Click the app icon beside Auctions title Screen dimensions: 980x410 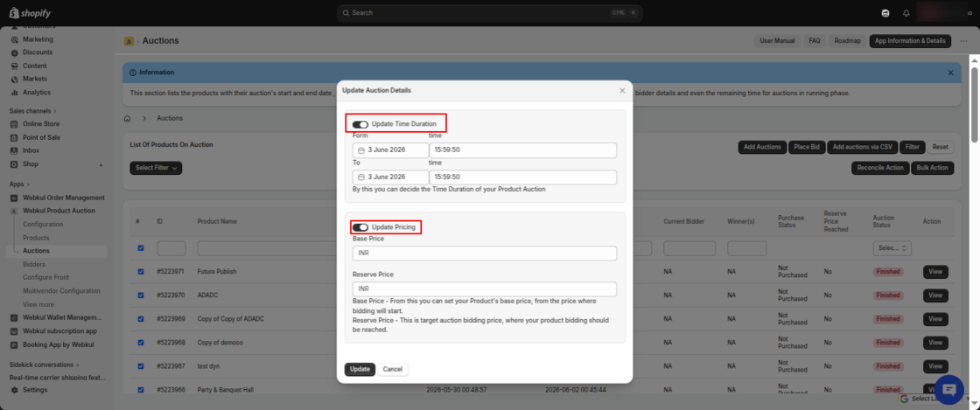pyautogui.click(x=129, y=41)
